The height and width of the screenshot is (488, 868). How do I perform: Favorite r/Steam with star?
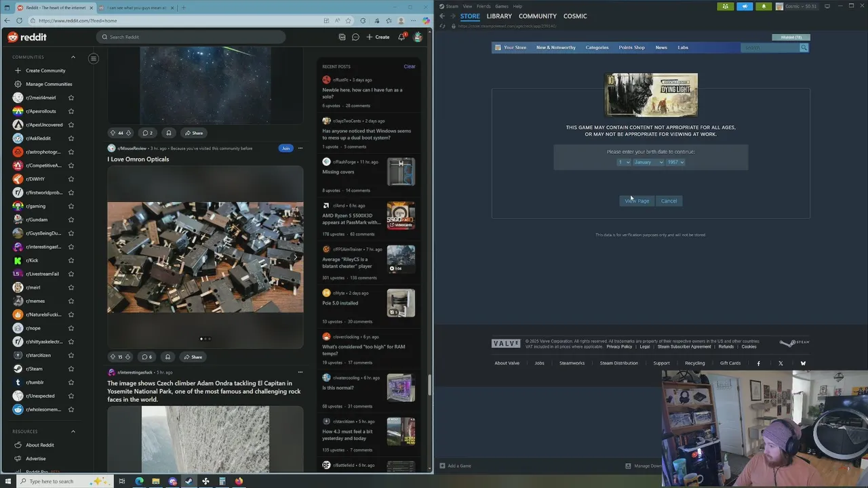coord(71,369)
